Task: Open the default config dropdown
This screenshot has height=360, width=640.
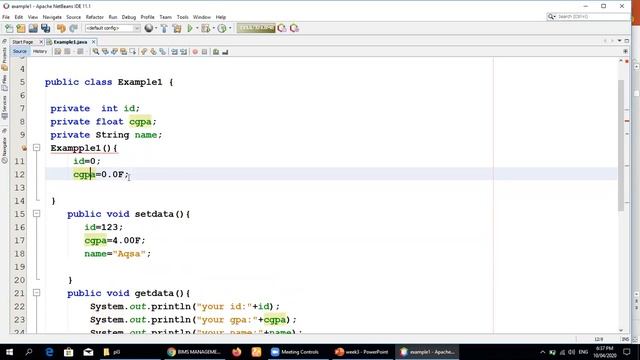Action: [x=113, y=28]
